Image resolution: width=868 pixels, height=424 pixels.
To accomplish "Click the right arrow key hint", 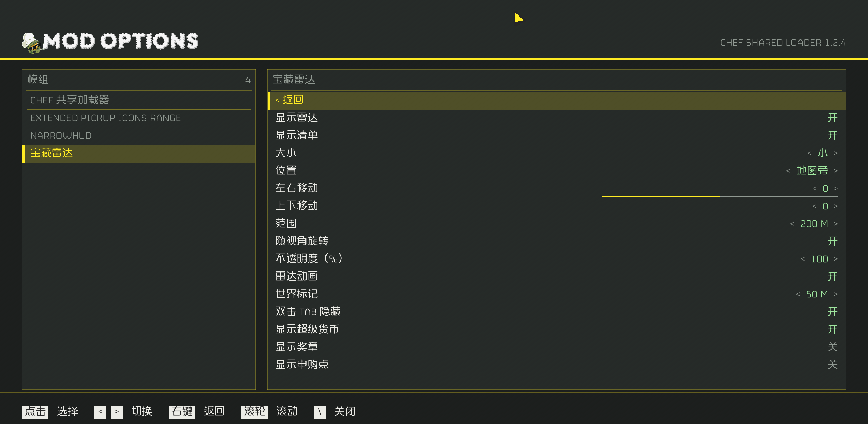I will (117, 412).
